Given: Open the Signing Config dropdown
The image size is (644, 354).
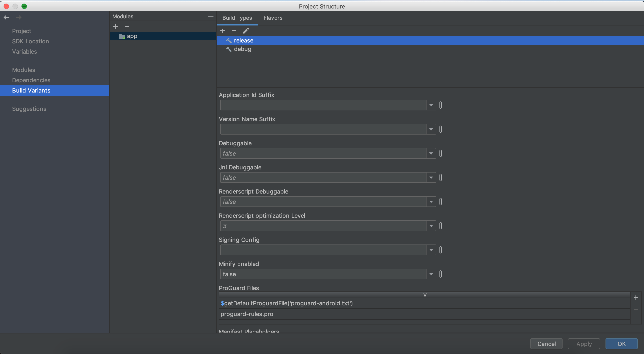Looking at the screenshot, I should [431, 250].
